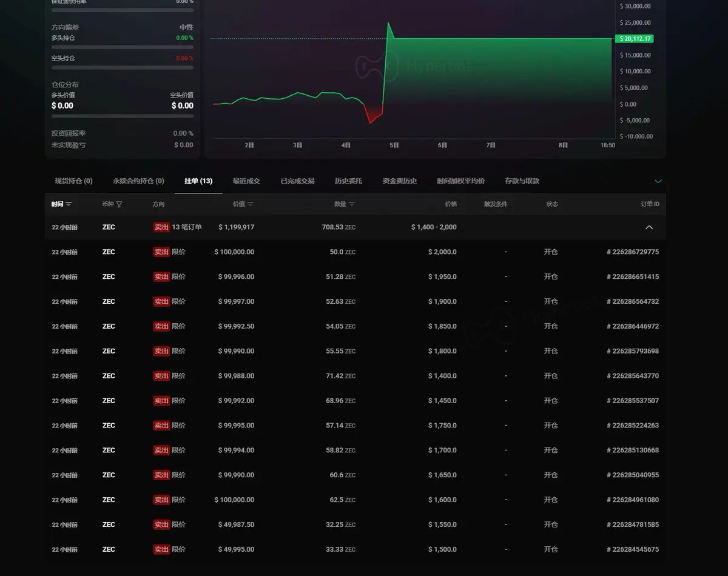Click order ID # 226285537507
The height and width of the screenshot is (576, 728).
pyautogui.click(x=633, y=401)
